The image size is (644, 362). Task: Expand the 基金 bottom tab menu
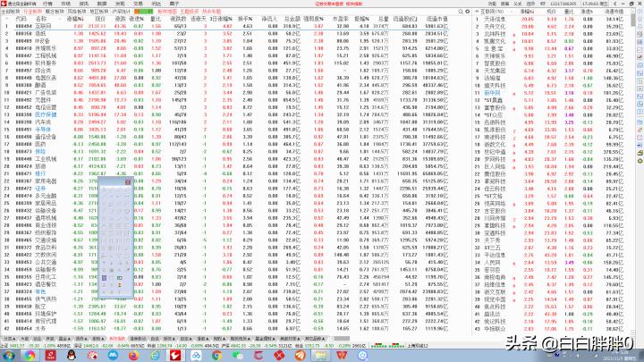click(x=64, y=339)
